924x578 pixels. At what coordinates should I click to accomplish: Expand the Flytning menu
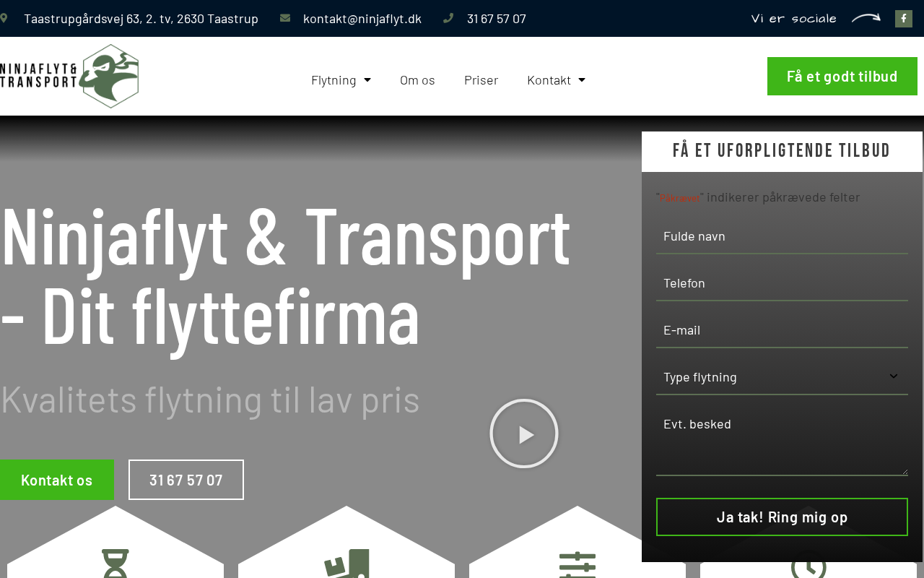341,79
